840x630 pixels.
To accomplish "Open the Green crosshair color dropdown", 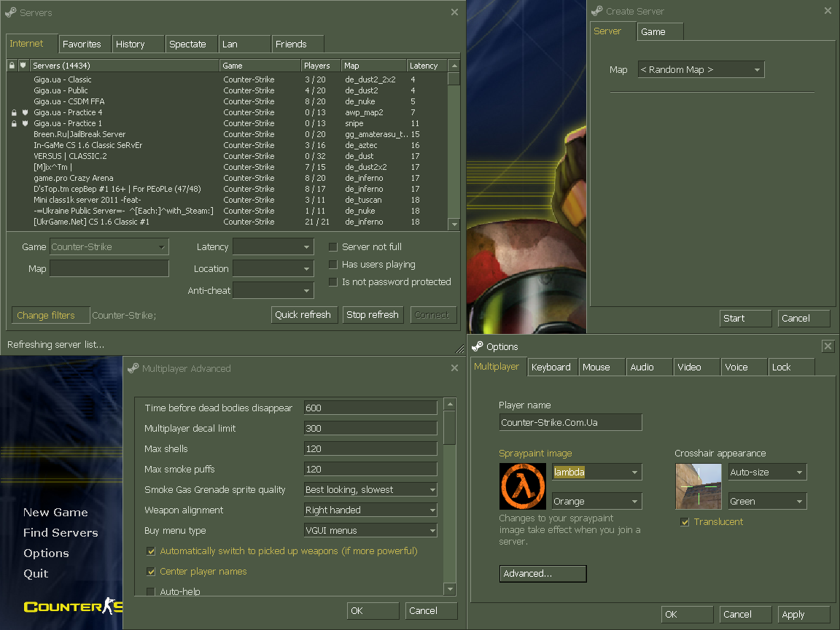I will [768, 502].
